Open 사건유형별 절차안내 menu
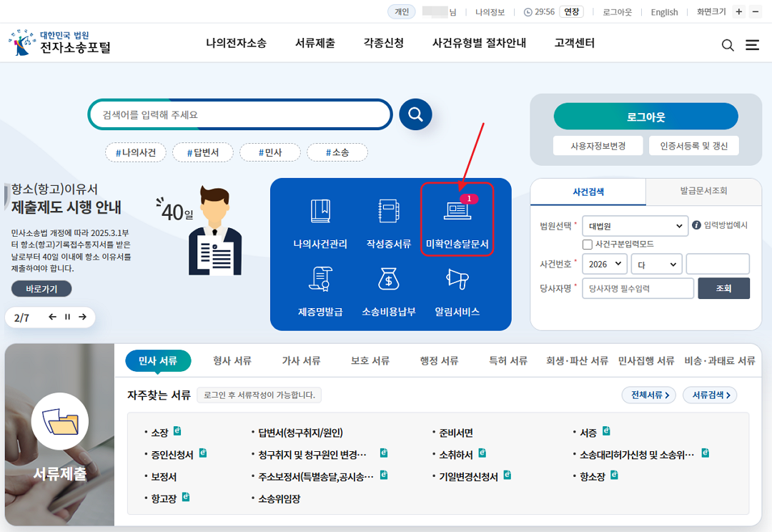772x532 pixels. pyautogui.click(x=479, y=44)
